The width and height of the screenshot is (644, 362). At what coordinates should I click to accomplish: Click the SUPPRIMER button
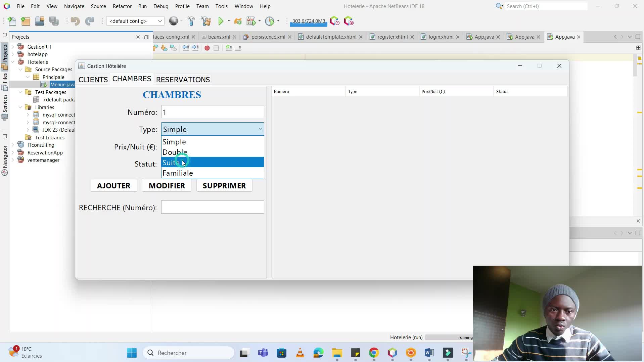pyautogui.click(x=224, y=186)
